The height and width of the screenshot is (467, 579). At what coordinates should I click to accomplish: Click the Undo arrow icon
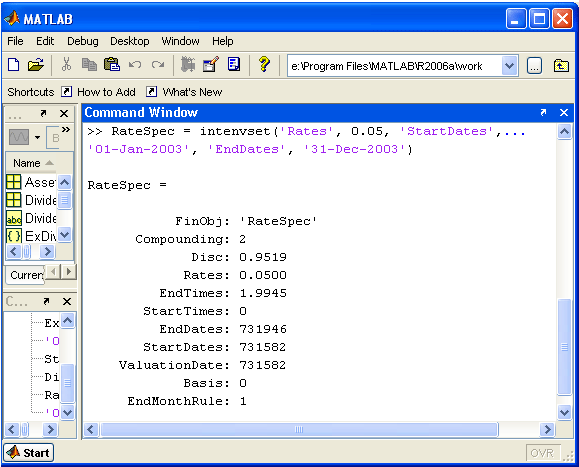pos(135,65)
